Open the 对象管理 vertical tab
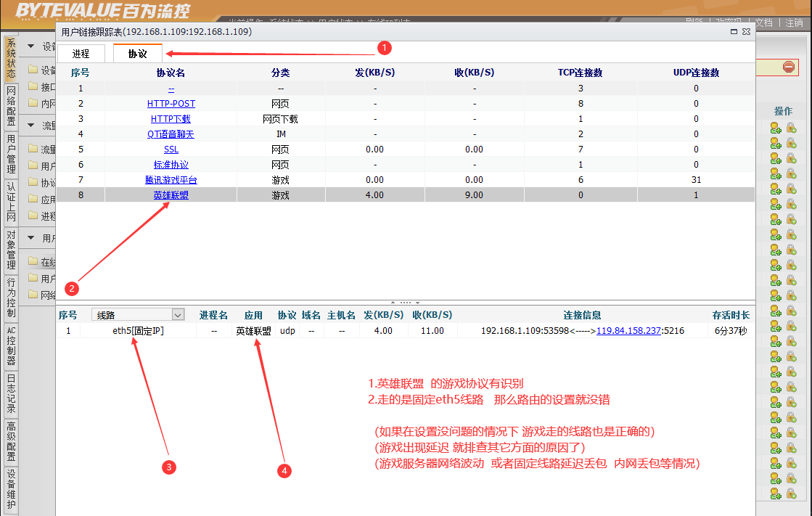 [x=11, y=250]
